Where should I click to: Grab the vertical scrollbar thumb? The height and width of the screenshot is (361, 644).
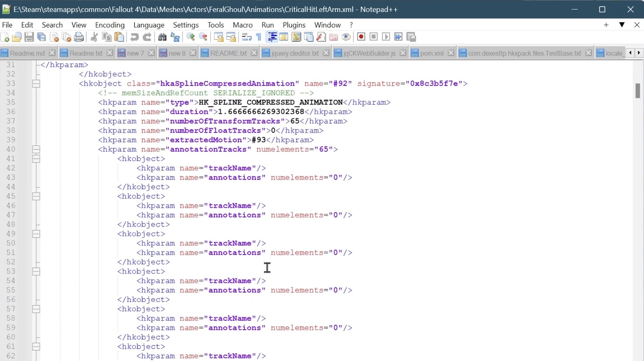click(x=638, y=91)
